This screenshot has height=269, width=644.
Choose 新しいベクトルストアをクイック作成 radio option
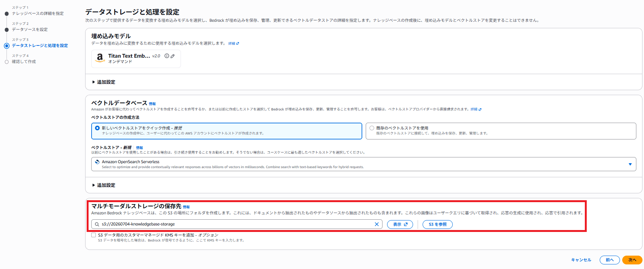coord(97,128)
